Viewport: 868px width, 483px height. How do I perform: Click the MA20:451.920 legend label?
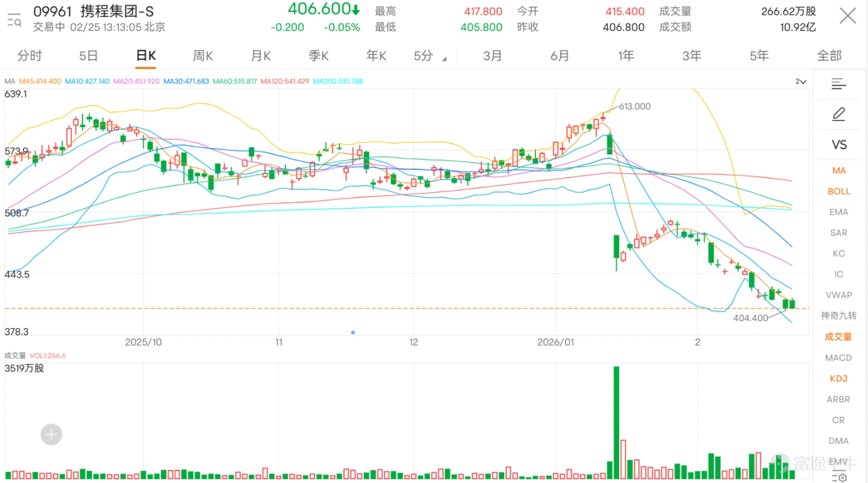point(137,81)
